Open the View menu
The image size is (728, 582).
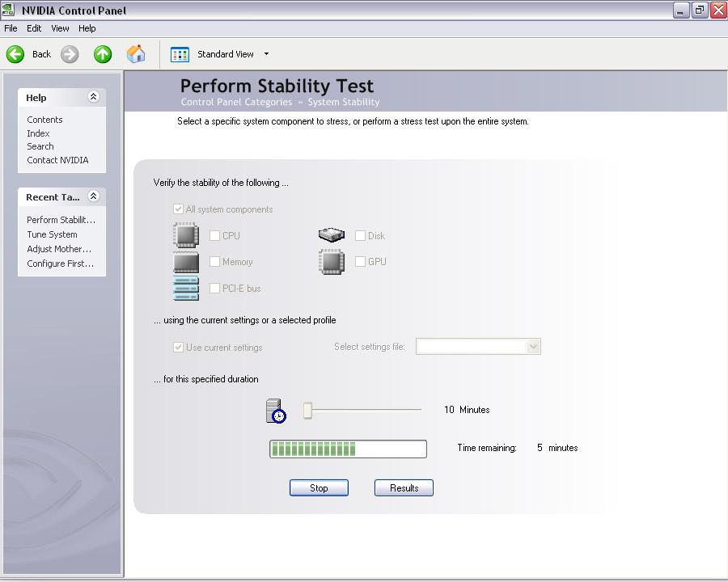[x=60, y=28]
